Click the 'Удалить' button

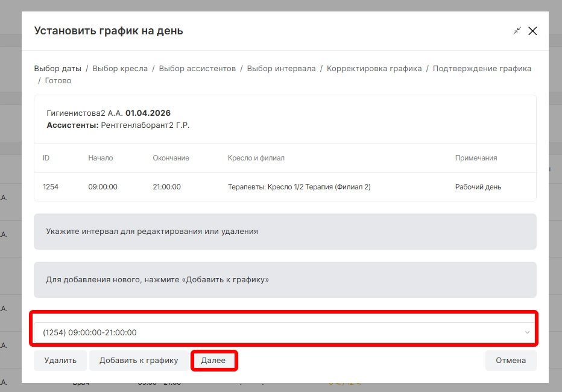coord(60,361)
